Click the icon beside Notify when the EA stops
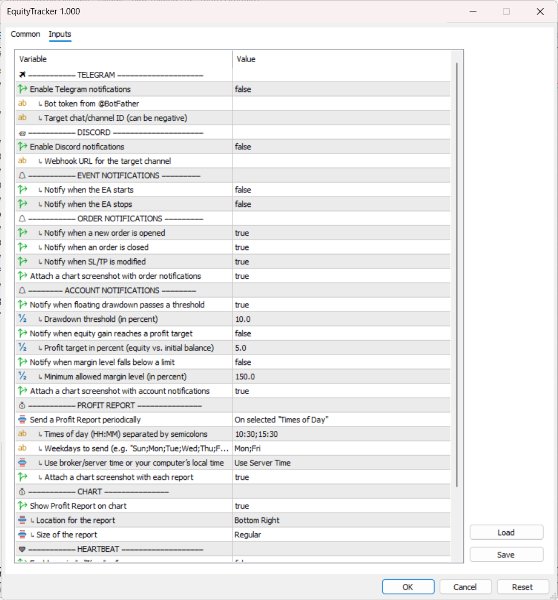The image size is (558, 600). (23, 204)
